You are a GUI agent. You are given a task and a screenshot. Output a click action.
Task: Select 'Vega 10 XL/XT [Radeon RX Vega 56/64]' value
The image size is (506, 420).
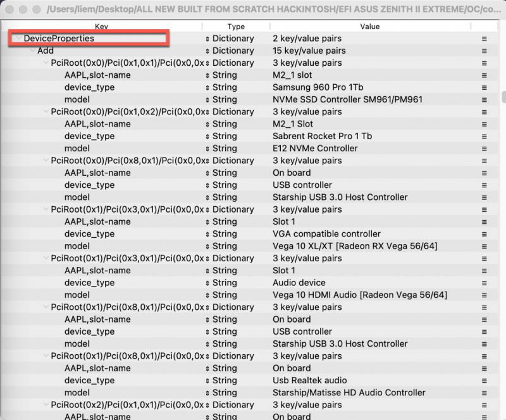pyautogui.click(x=355, y=246)
